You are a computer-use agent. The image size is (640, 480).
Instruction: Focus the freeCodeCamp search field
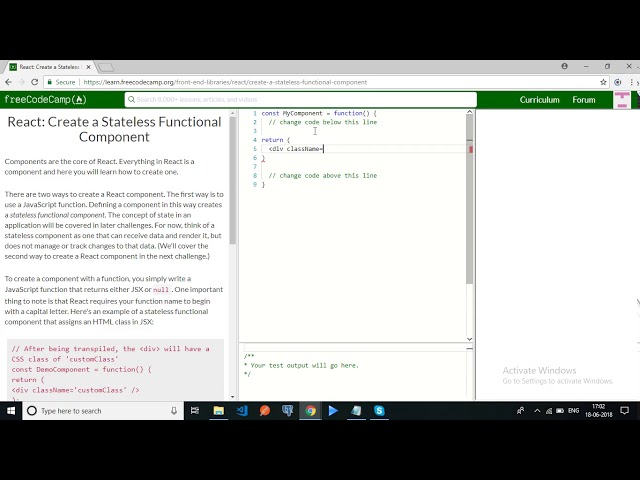(x=300, y=100)
